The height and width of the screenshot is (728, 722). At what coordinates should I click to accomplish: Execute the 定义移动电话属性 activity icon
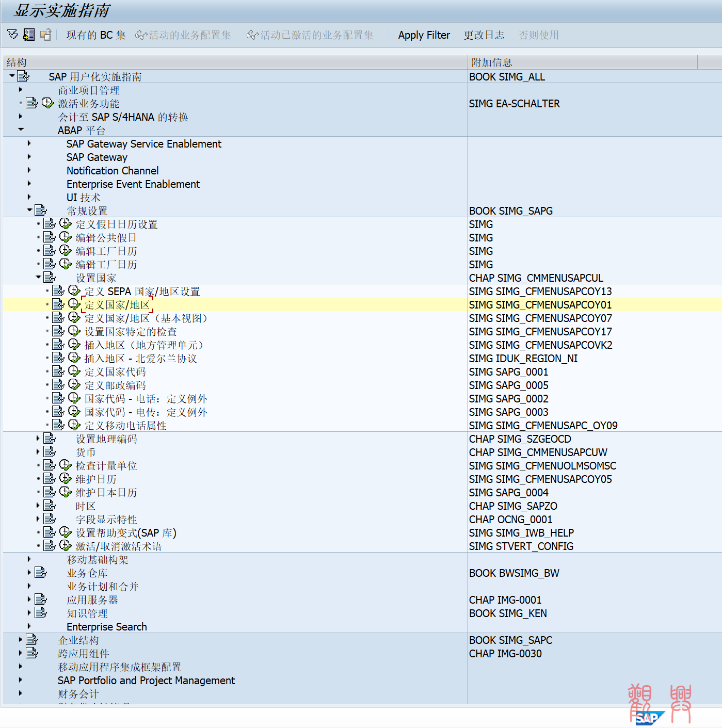point(74,425)
